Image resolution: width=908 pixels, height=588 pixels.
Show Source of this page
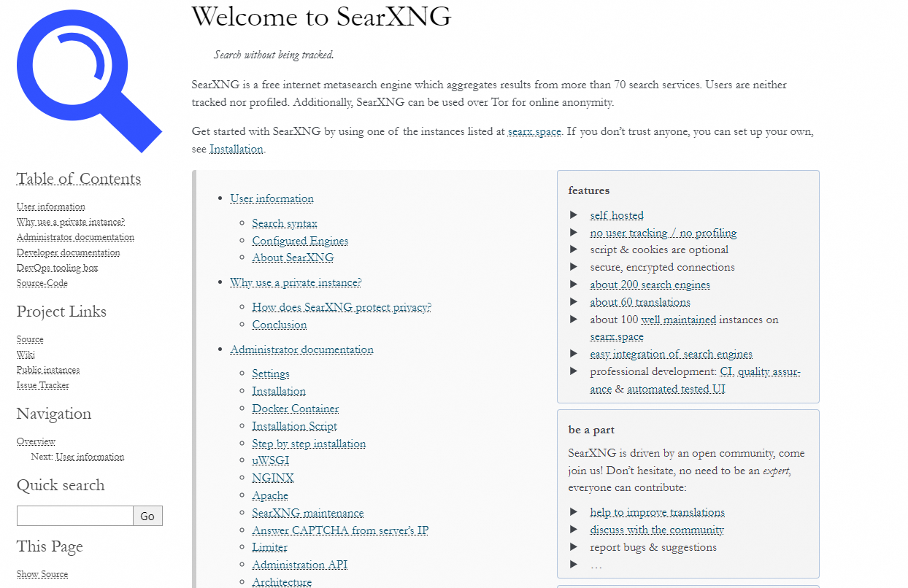pyautogui.click(x=42, y=573)
